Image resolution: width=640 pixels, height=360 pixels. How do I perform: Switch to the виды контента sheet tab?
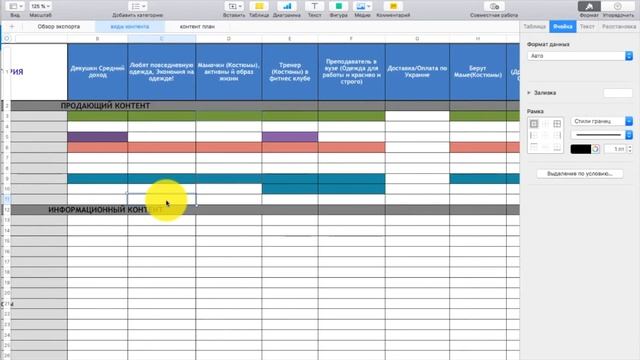(x=130, y=27)
